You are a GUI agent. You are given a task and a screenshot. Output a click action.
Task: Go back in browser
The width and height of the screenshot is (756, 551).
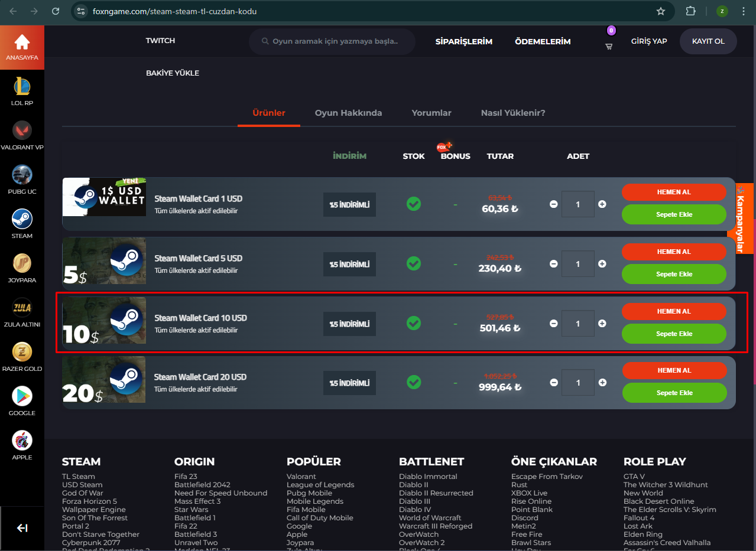click(13, 11)
